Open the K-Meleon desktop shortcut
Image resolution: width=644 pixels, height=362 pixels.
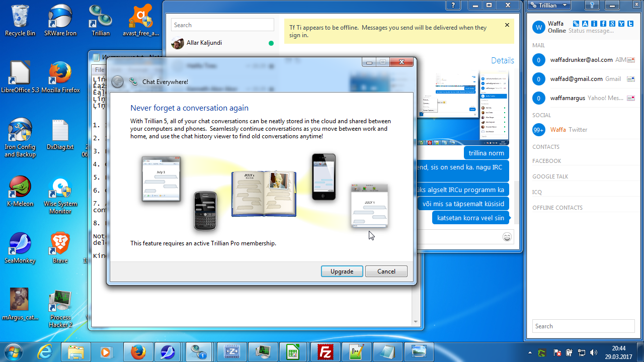[20, 191]
